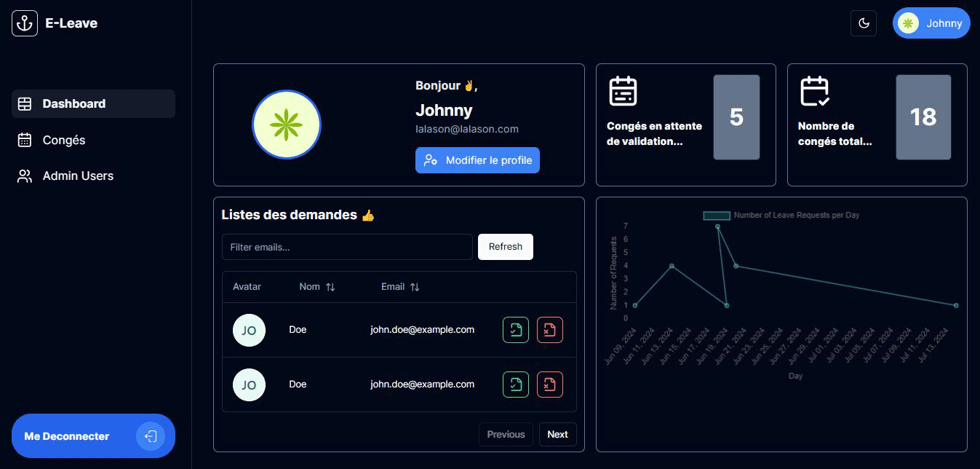
Task: Click the E-Leave anchor logo
Action: (x=24, y=23)
